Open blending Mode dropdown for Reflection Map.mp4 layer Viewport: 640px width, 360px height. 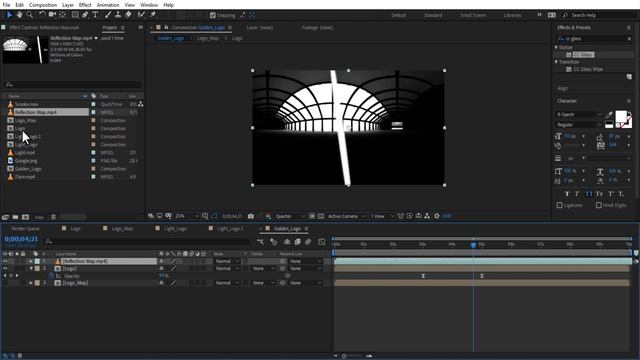pos(227,261)
